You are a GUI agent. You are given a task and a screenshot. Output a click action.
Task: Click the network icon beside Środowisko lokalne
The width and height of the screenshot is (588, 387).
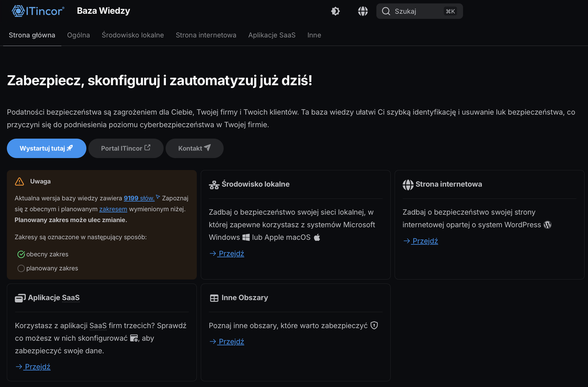pyautogui.click(x=214, y=185)
